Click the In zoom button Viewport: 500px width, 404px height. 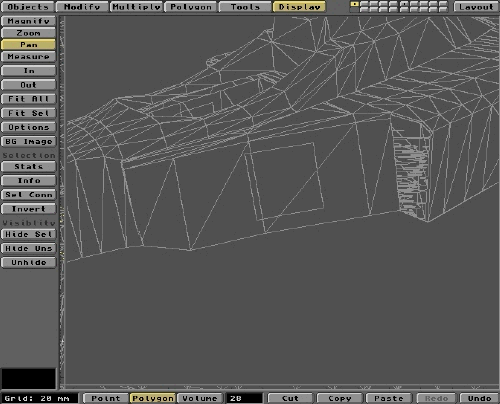(29, 71)
